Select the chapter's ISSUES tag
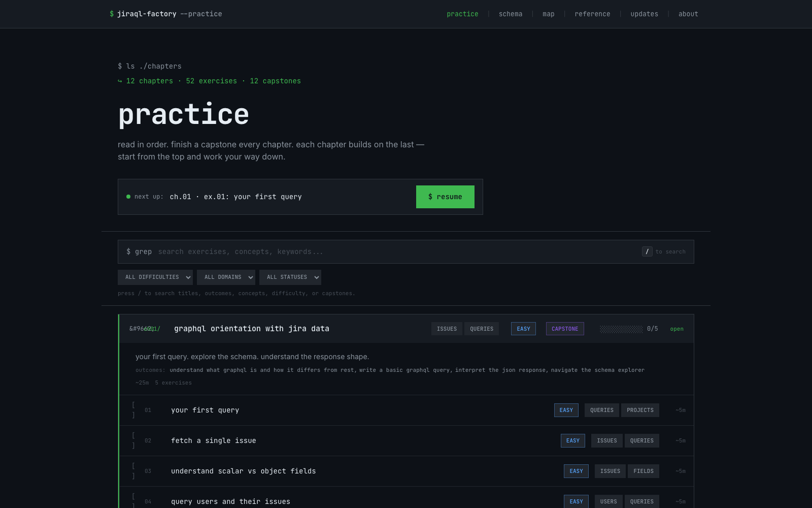This screenshot has width=812, height=508. pyautogui.click(x=447, y=329)
